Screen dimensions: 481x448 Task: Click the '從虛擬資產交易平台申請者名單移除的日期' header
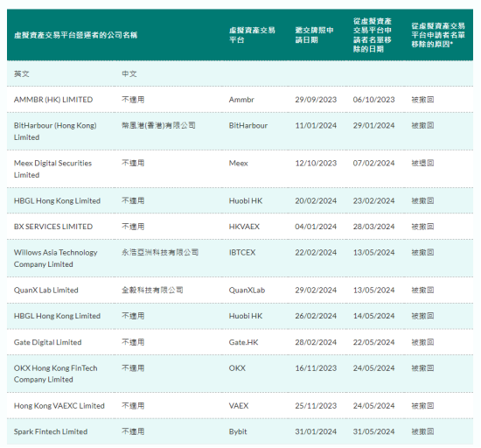click(373, 35)
